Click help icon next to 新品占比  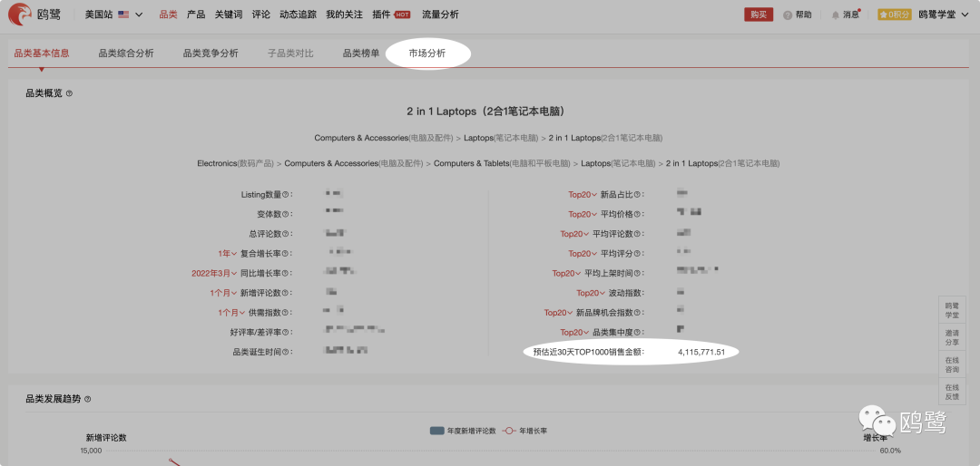[638, 195]
